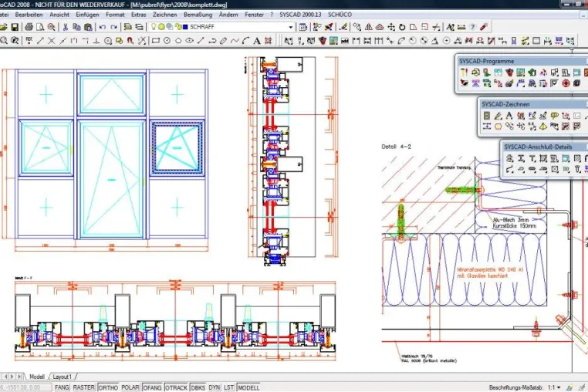The height and width of the screenshot is (392, 588).
Task: Click the 'Alu-Blech 3mm' annotation text
Action: click(510, 220)
